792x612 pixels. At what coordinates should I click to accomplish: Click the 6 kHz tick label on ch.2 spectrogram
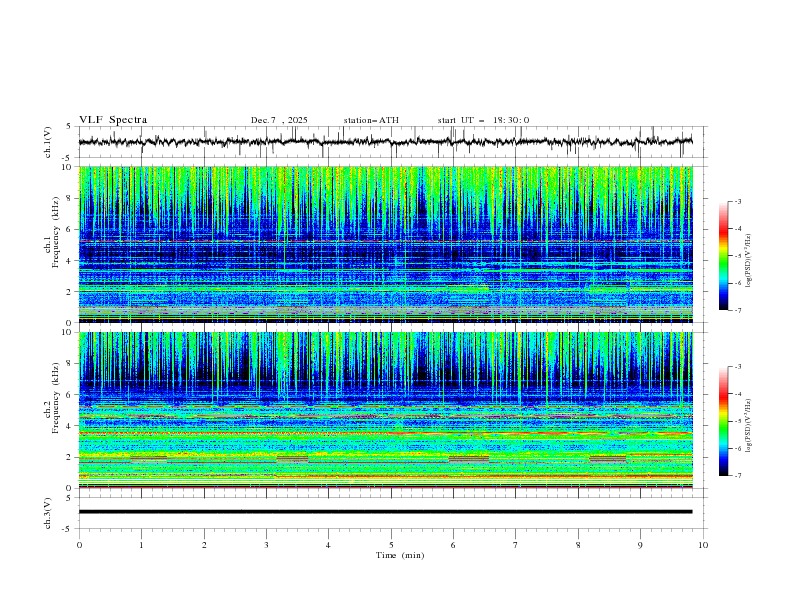point(69,395)
